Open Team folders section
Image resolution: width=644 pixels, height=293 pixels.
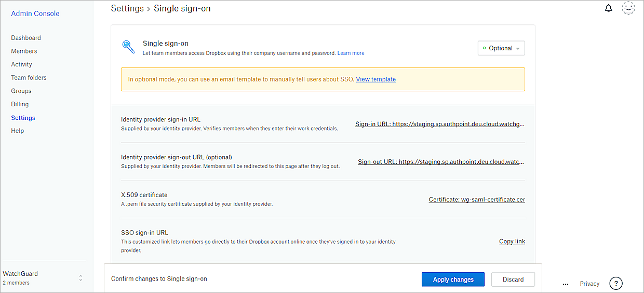click(x=29, y=78)
